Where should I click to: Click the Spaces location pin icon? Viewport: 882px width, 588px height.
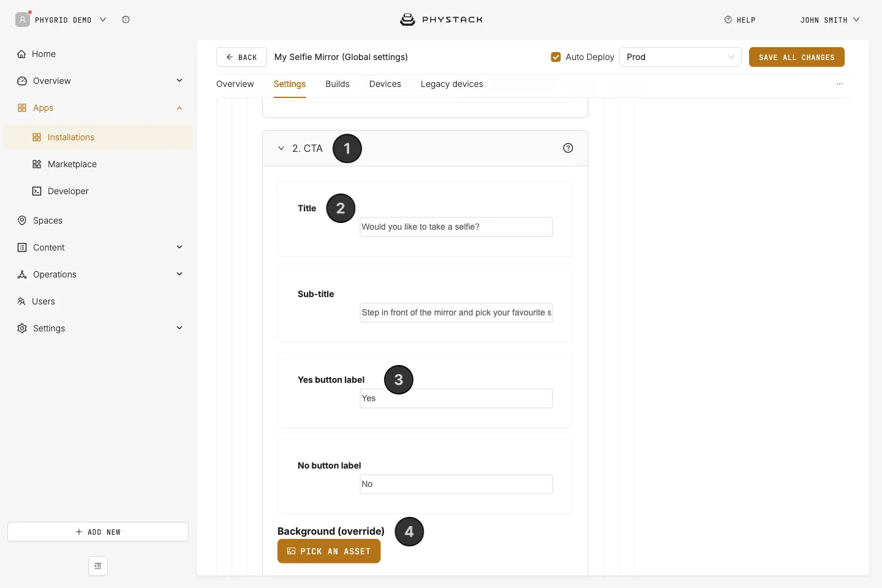(x=22, y=221)
